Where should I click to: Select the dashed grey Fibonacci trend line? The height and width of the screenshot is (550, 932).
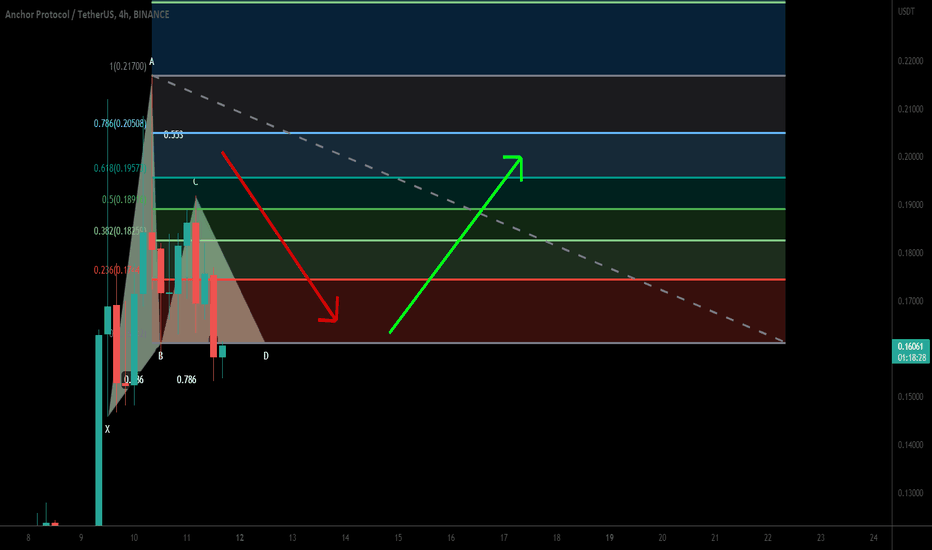coord(468,209)
